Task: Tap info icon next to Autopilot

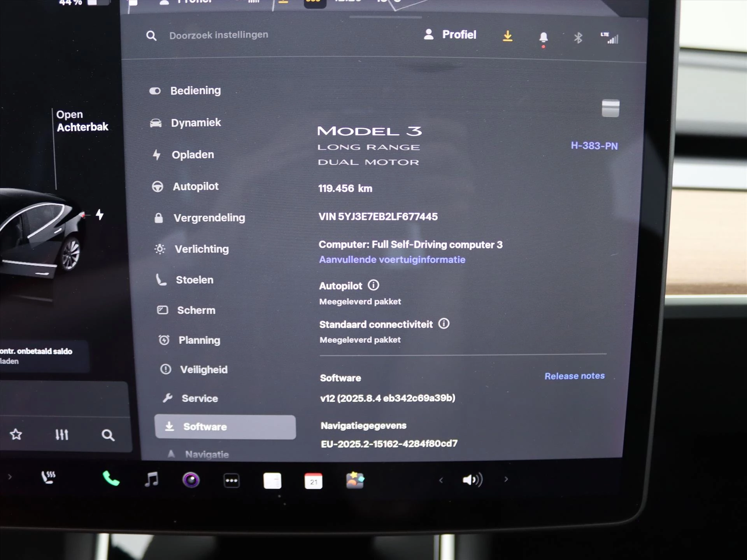Action: (373, 285)
